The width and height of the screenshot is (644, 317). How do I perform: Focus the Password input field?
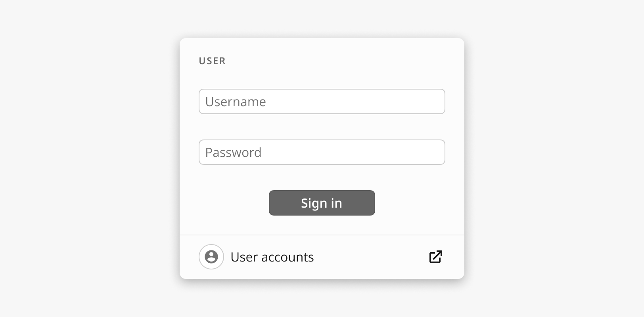(322, 152)
